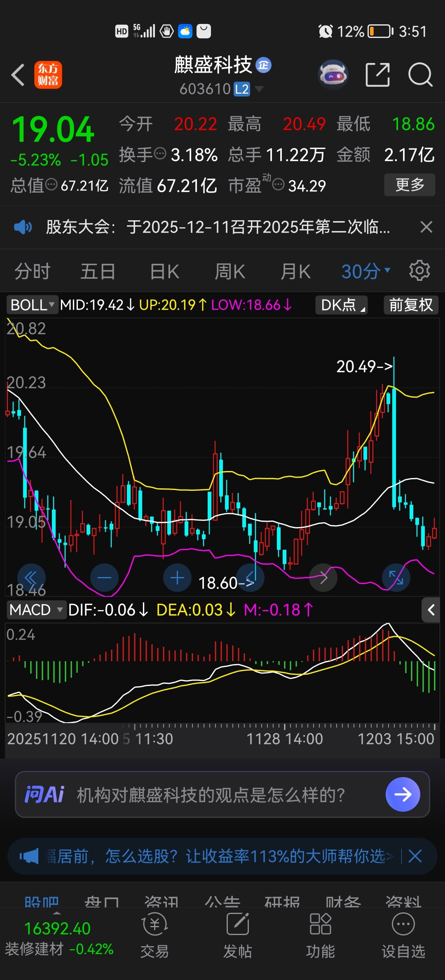Viewport: 445px width, 980px height.
Task: Open the 功能 functions icon
Action: [320, 935]
